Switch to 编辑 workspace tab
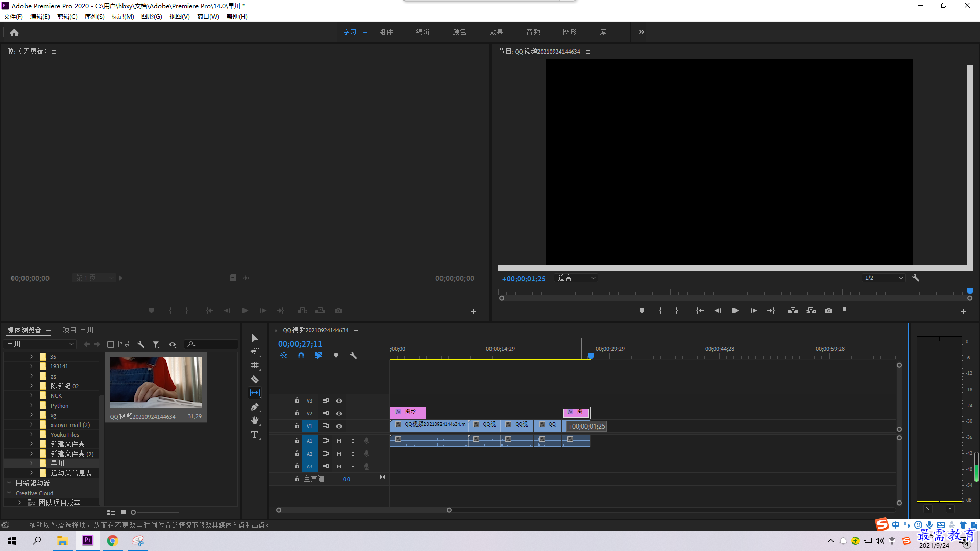Viewport: 980px width, 551px height. (423, 32)
